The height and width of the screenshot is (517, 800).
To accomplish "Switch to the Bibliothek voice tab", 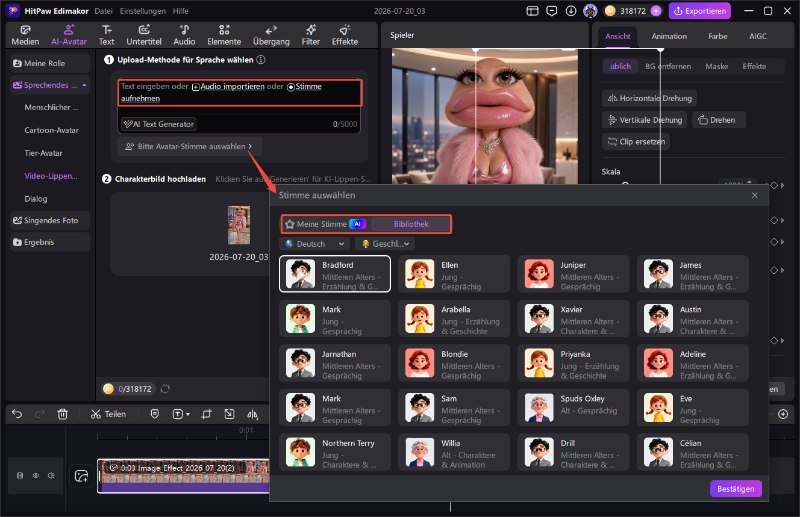I will pyautogui.click(x=411, y=224).
